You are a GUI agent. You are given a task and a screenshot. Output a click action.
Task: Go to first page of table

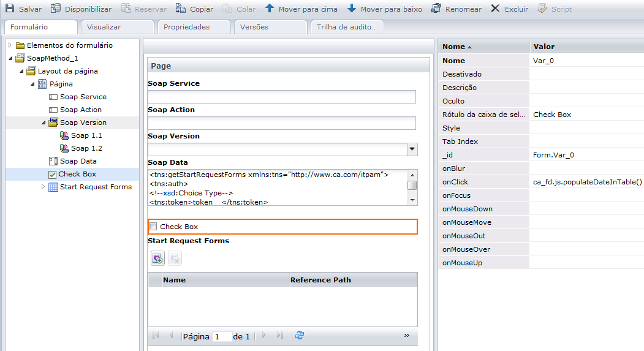(156, 336)
